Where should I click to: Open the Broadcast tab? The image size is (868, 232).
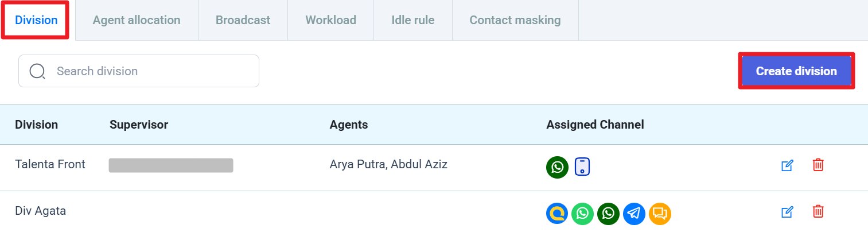pos(243,20)
